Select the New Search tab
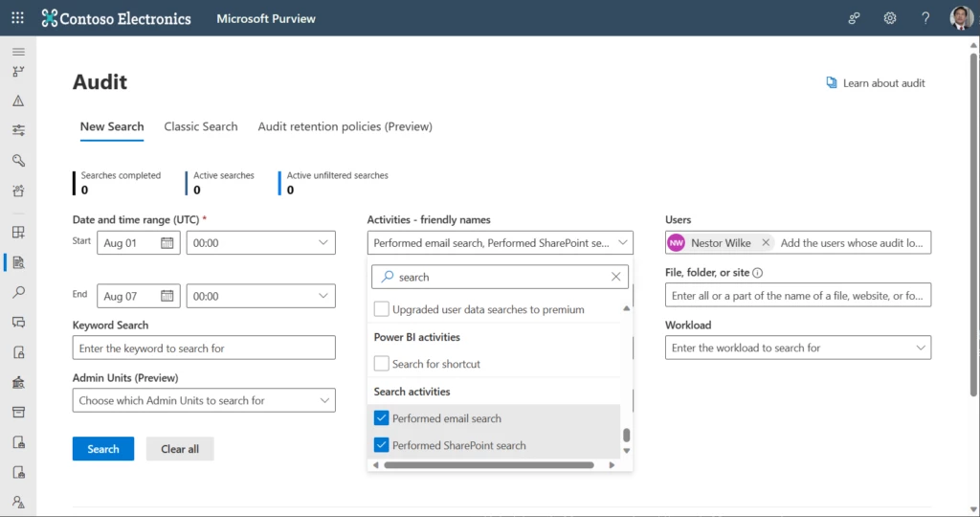The width and height of the screenshot is (980, 517). (x=112, y=126)
